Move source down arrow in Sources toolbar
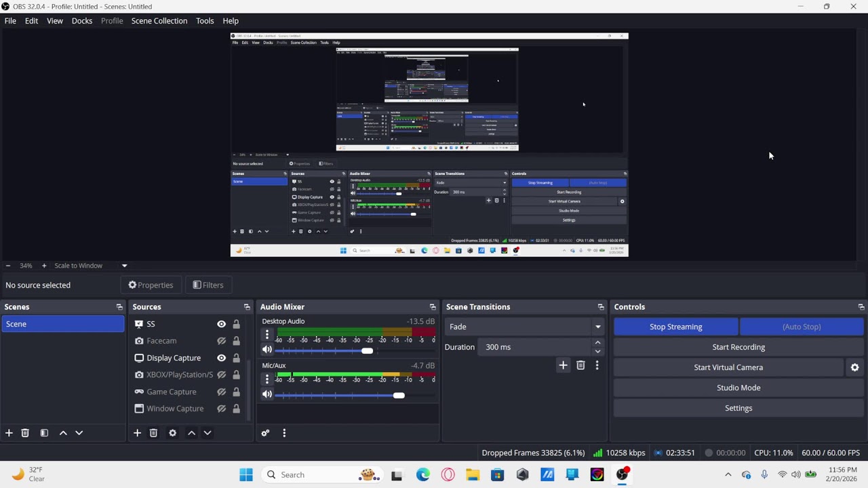Viewport: 868px width, 488px height. (208, 433)
